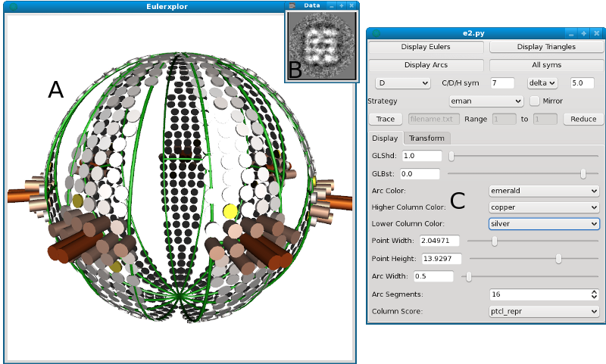Viewport: 606px width, 364px height.
Task: Click the GLShd slider handle
Action: point(451,156)
